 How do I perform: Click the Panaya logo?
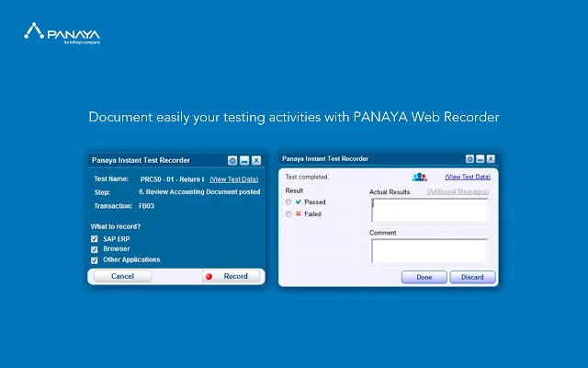point(62,33)
